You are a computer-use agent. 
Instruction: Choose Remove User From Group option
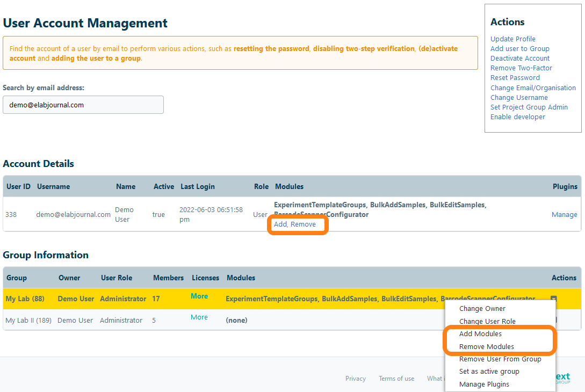pyautogui.click(x=500, y=359)
